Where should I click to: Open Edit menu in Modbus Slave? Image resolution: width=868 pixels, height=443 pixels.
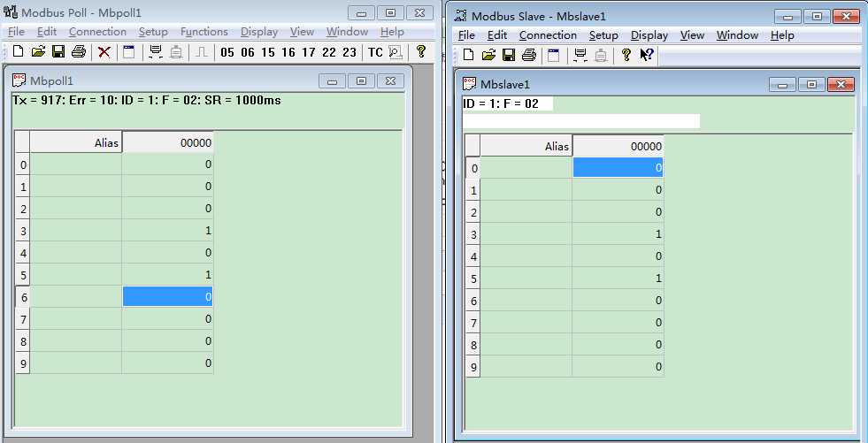pyautogui.click(x=497, y=34)
